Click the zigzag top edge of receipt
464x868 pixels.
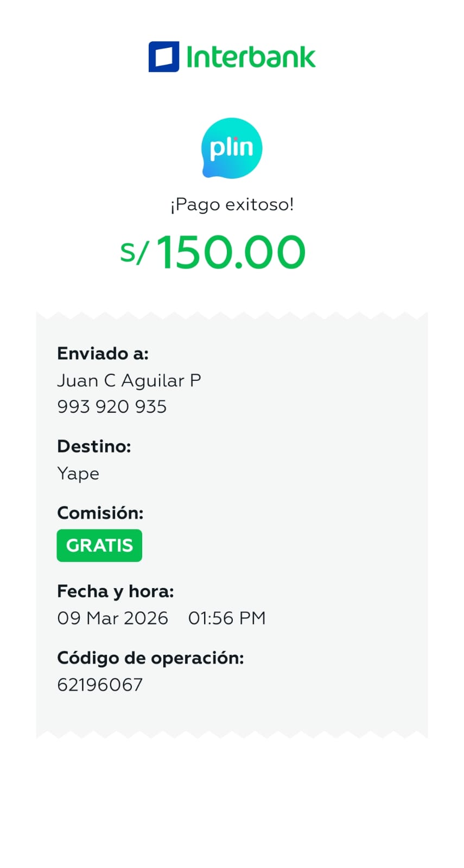(232, 316)
